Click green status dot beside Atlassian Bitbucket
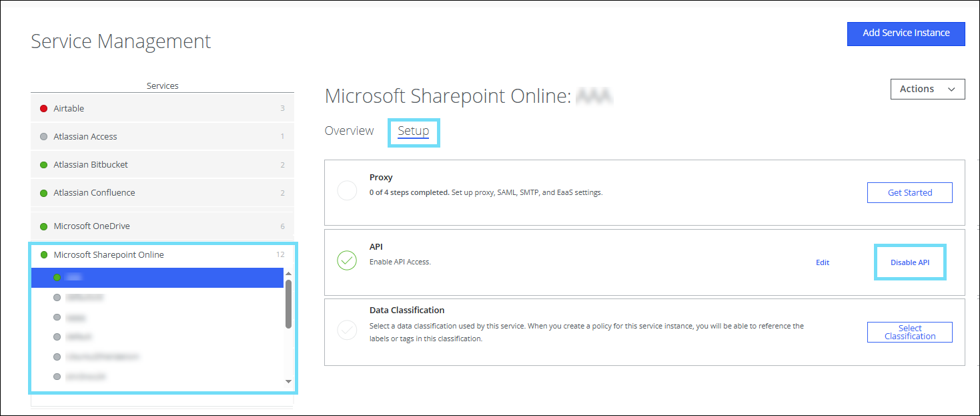 [x=44, y=164]
